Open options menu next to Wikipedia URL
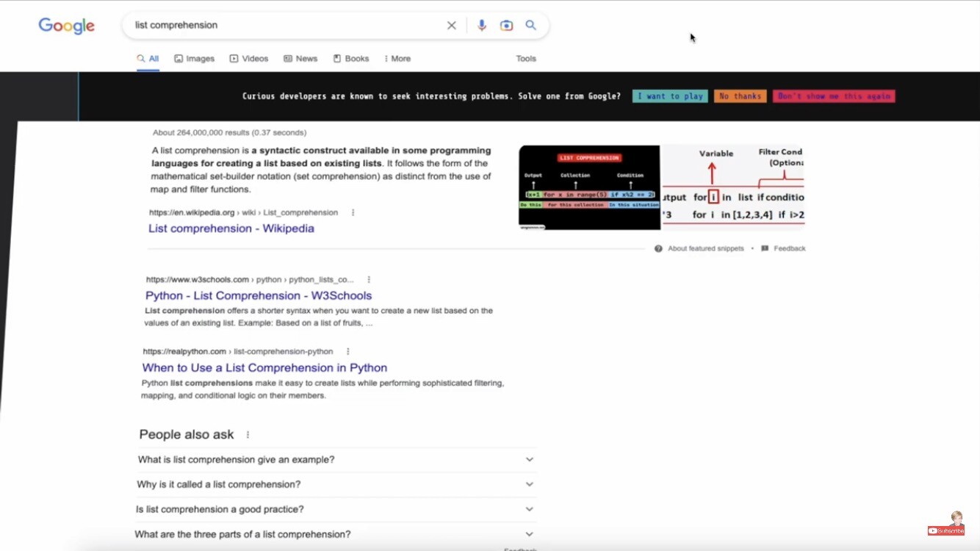The height and width of the screenshot is (551, 980). [353, 212]
